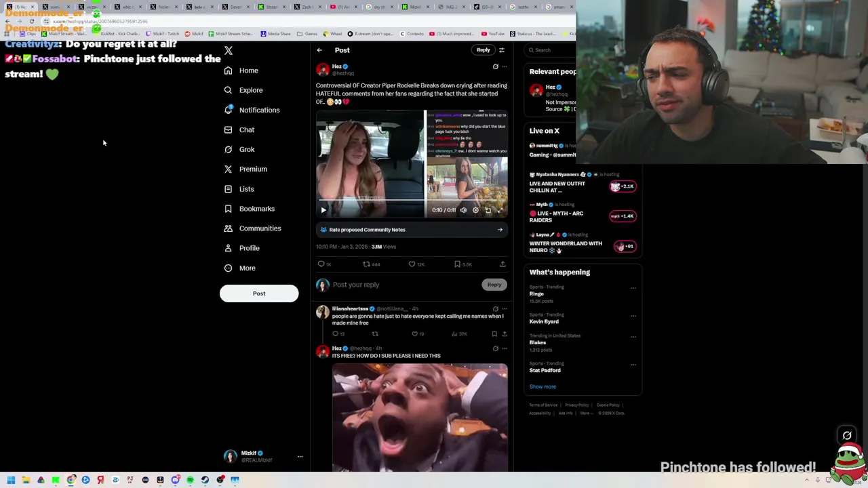Click the 3.1M Views count
The image size is (868, 488).
tap(383, 247)
